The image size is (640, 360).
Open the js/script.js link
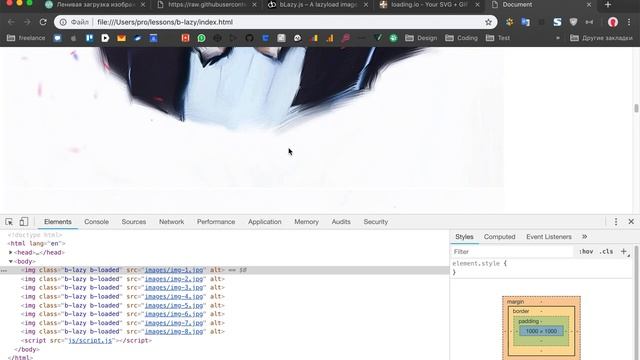tap(90, 340)
